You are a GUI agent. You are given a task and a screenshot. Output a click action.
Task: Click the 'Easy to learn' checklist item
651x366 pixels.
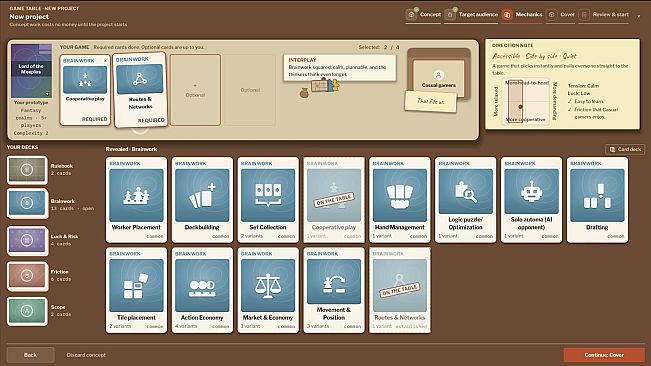589,101
